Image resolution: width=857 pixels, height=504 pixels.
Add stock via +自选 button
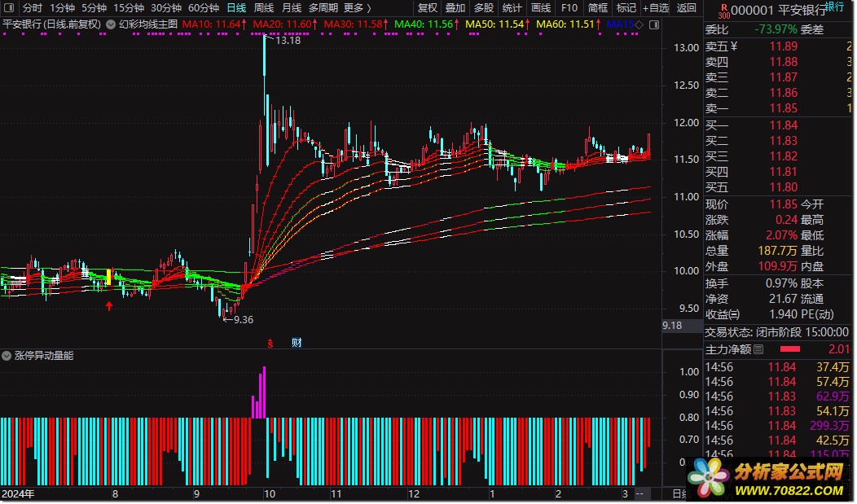[656, 7]
